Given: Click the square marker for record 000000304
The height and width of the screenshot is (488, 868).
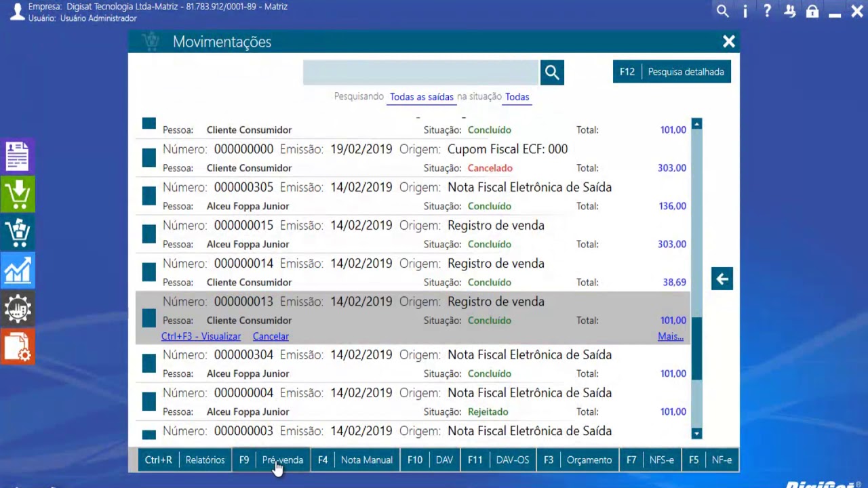Looking at the screenshot, I should coord(149,364).
